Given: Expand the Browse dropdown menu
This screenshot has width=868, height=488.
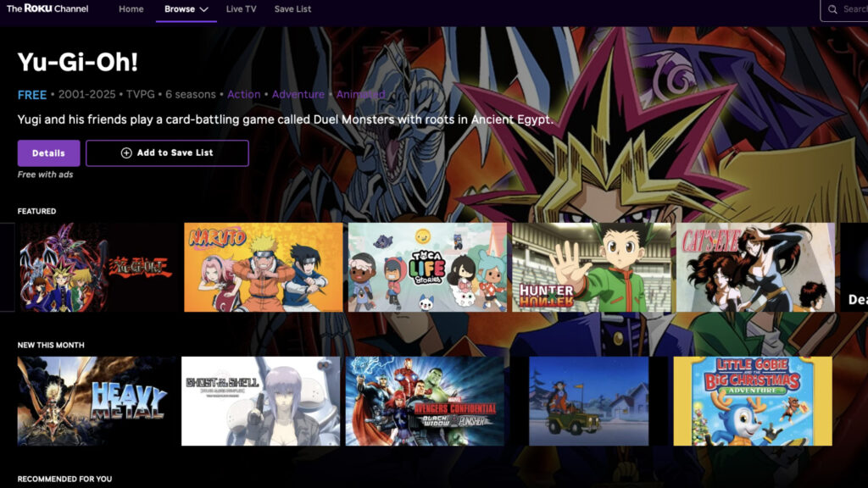Looking at the screenshot, I should click(186, 9).
